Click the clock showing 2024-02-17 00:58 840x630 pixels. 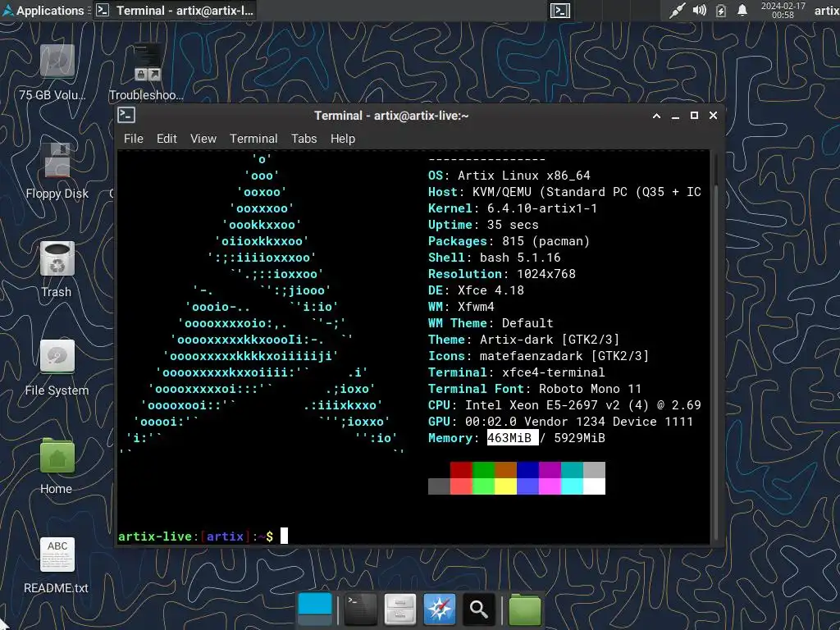[x=783, y=10]
